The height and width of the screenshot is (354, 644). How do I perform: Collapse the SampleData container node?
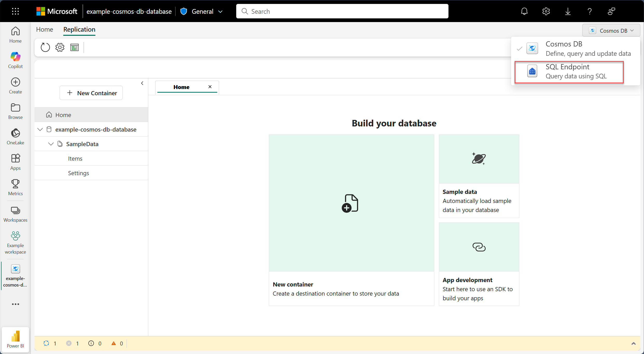pos(51,144)
